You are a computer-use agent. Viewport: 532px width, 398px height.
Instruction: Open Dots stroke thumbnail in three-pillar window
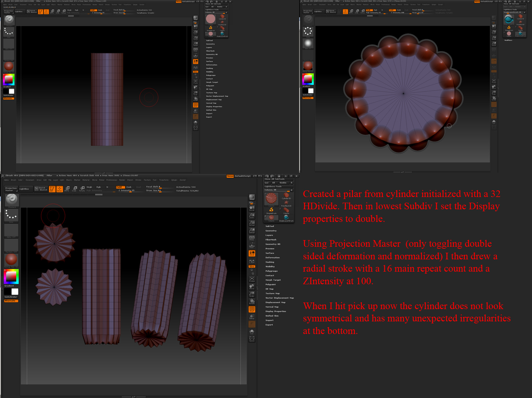pos(12,216)
